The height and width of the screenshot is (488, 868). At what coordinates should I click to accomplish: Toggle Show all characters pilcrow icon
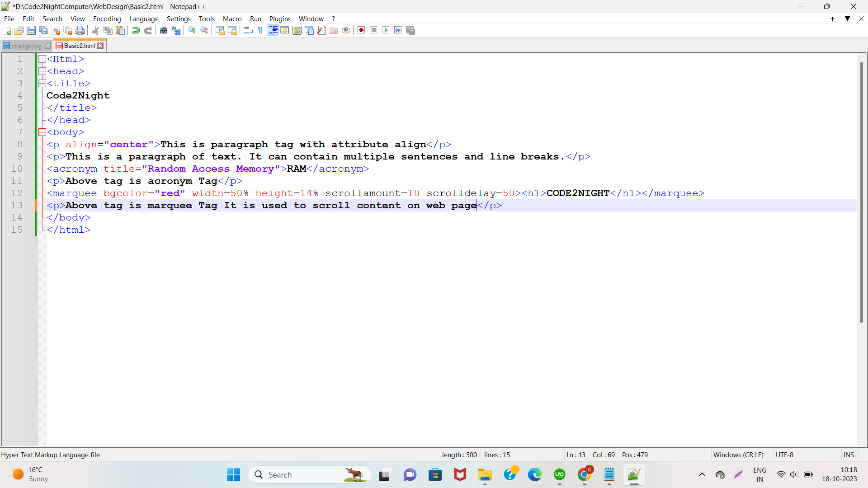click(260, 30)
